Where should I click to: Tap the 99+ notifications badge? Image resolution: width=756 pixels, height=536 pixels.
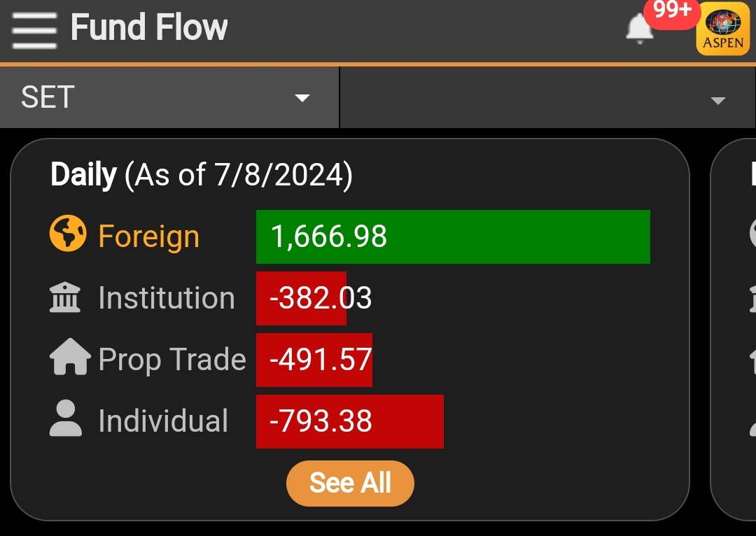[x=672, y=11]
